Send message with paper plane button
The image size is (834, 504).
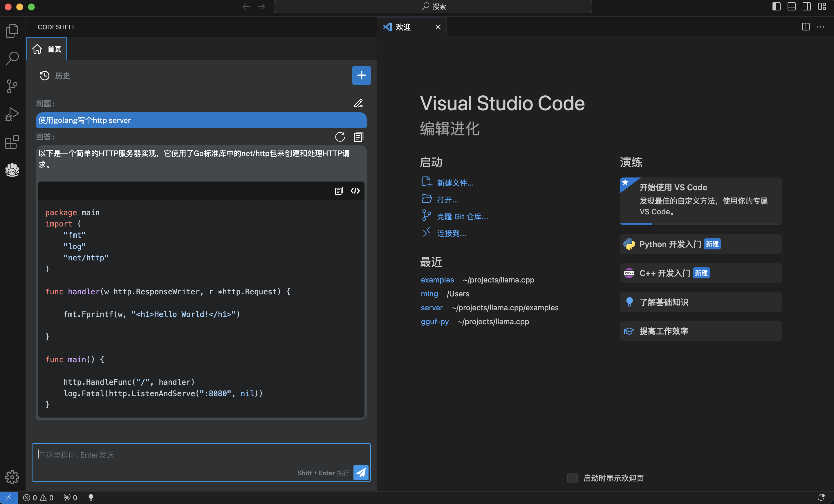361,472
